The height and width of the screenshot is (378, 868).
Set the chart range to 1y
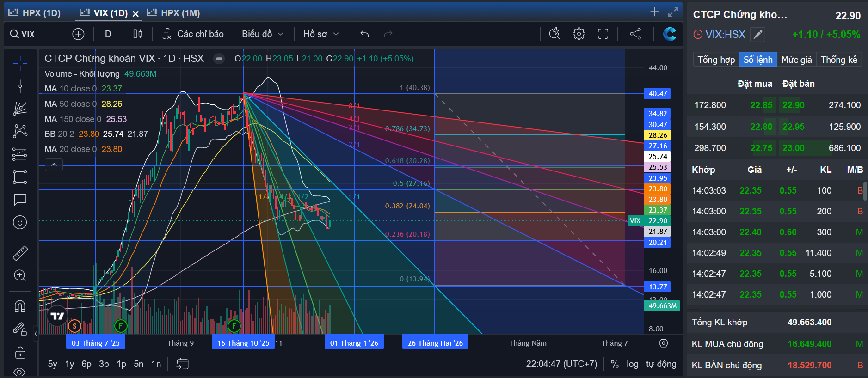[70, 364]
